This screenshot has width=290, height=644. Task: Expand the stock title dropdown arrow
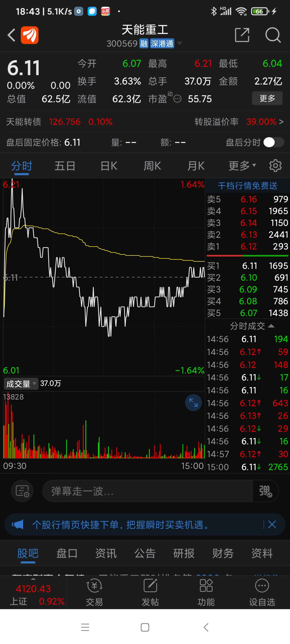click(x=180, y=43)
